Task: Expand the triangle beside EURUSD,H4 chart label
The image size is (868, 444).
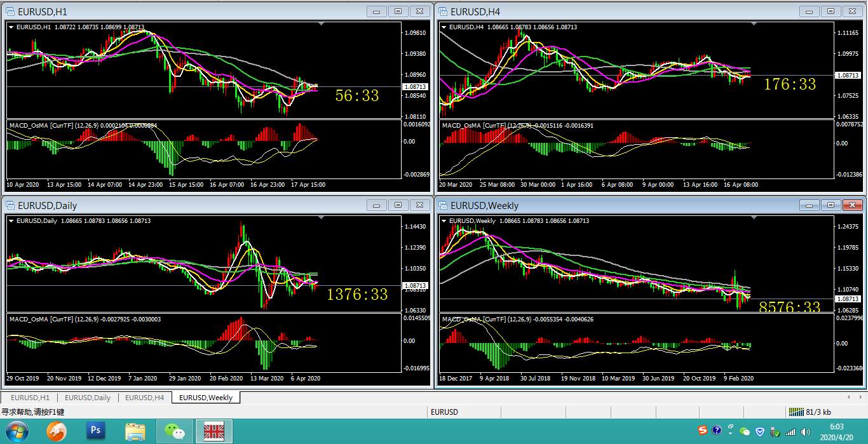Action: pyautogui.click(x=444, y=27)
